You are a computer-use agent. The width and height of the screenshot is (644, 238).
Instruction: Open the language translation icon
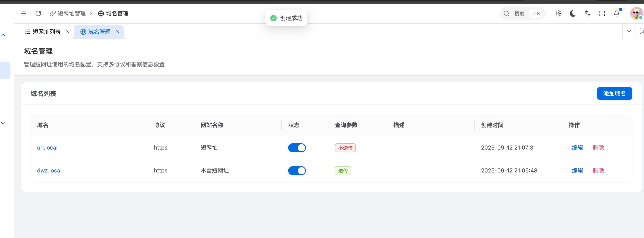click(587, 13)
